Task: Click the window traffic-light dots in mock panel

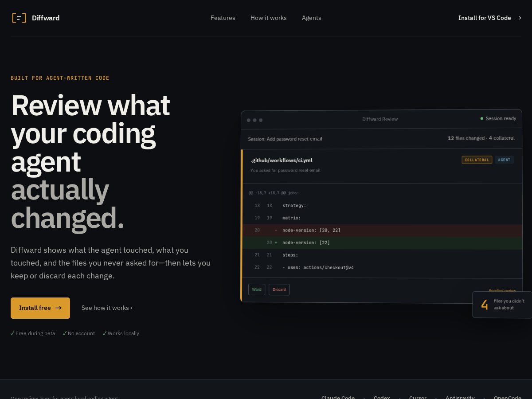Action: point(254,120)
